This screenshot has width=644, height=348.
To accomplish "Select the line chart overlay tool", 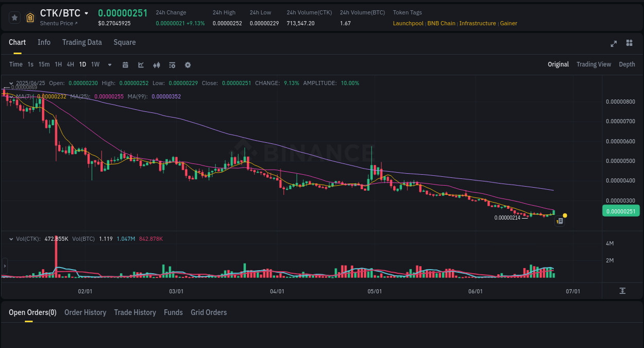I will (x=141, y=64).
